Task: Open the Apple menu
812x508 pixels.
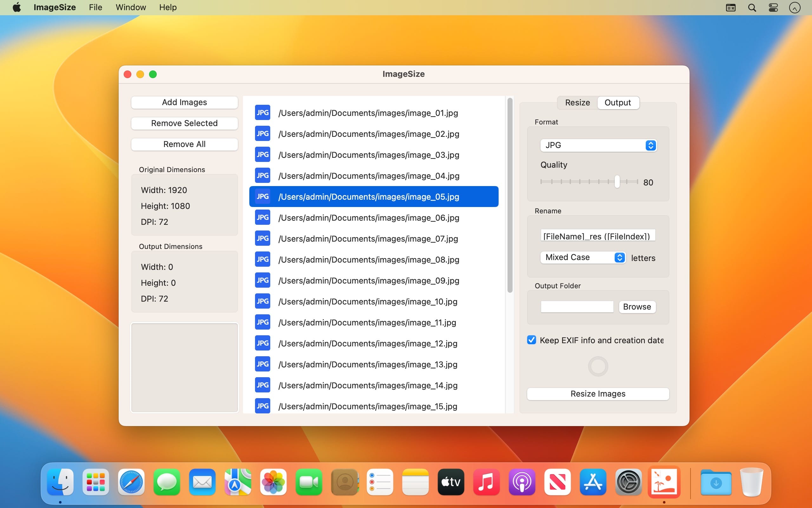Action: 17,7
